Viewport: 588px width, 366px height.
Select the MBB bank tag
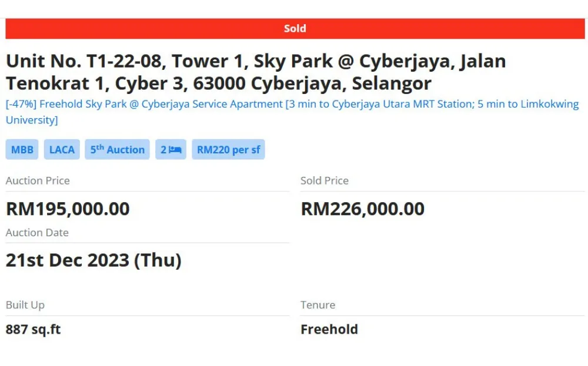[x=22, y=150]
